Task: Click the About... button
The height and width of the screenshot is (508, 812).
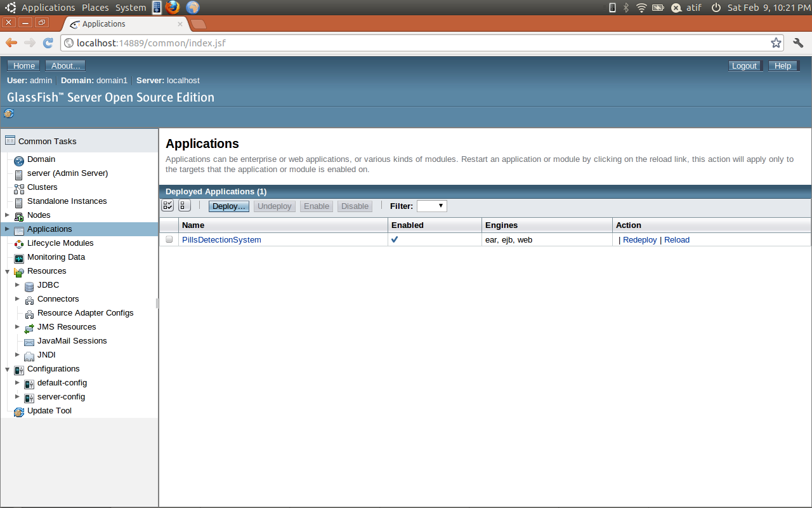Action: (66, 65)
